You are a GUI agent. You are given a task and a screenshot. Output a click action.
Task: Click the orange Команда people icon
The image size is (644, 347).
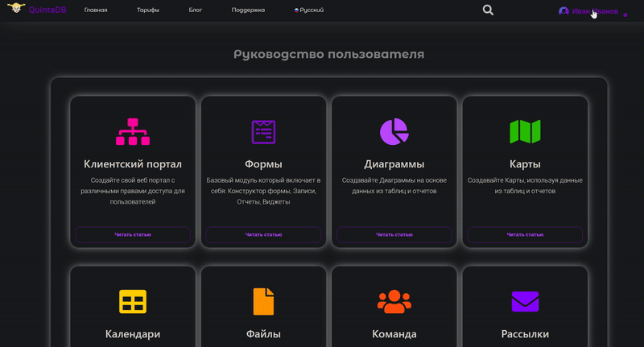point(394,301)
